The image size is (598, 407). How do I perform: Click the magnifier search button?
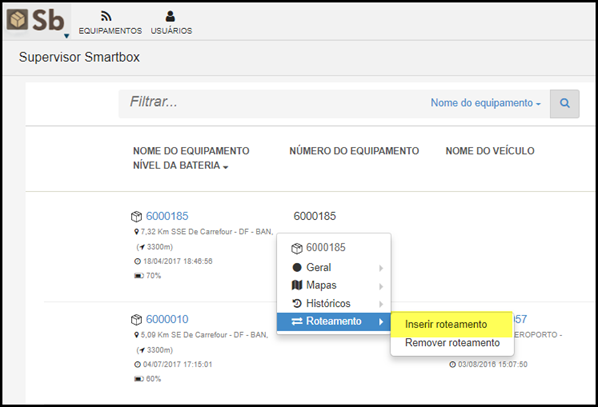pos(564,103)
